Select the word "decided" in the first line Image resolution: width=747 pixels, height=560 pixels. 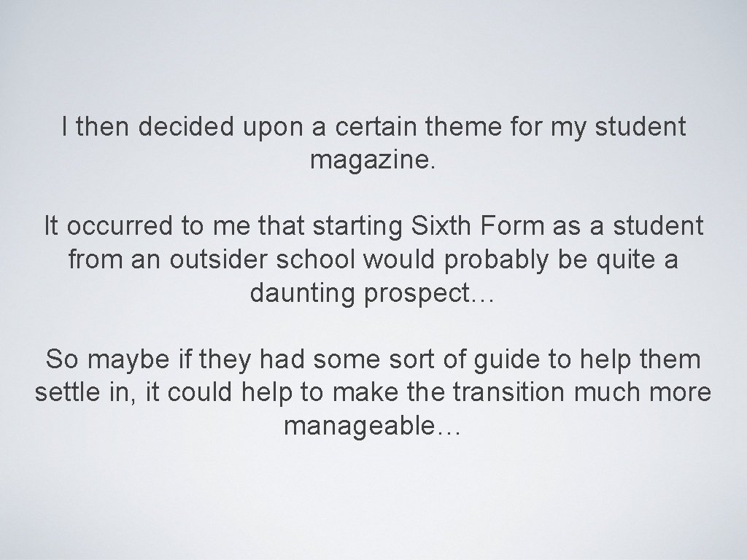pos(186,127)
